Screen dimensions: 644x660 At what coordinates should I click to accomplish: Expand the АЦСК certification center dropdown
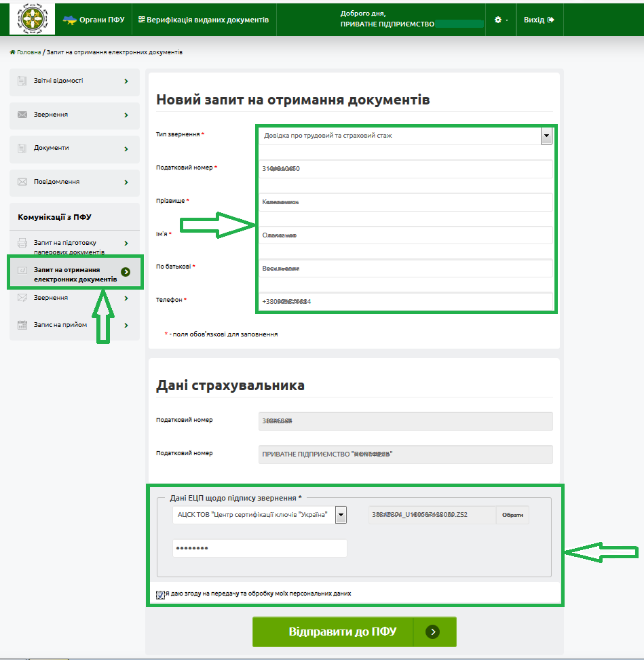341,515
